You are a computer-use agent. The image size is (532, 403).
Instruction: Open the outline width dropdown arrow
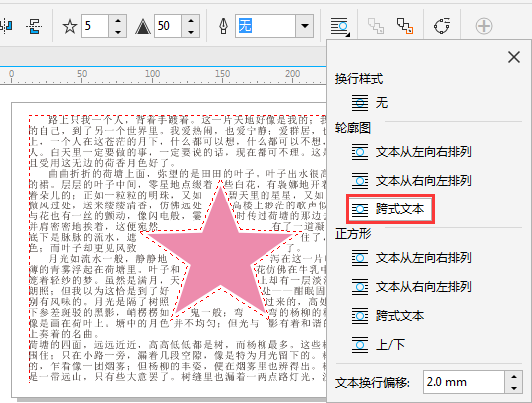point(305,26)
